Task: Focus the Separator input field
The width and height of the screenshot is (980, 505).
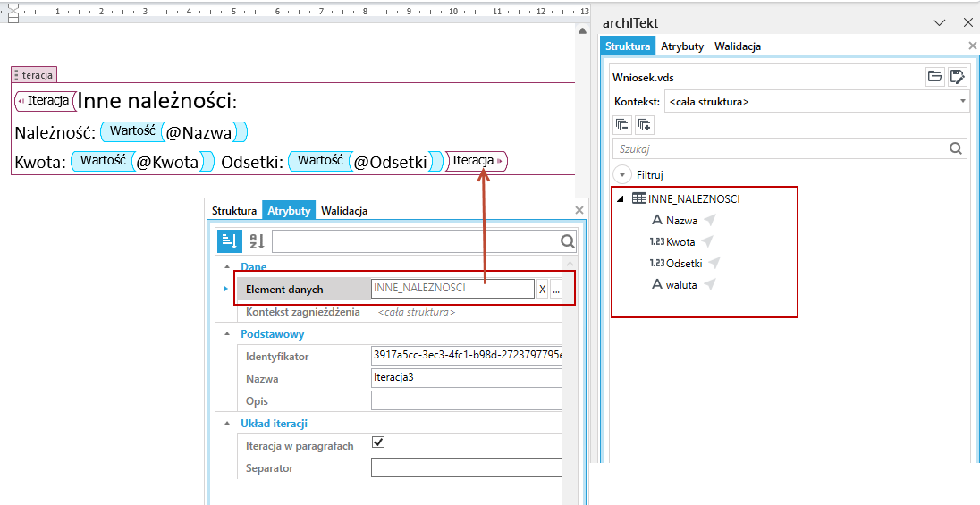Action: click(466, 467)
